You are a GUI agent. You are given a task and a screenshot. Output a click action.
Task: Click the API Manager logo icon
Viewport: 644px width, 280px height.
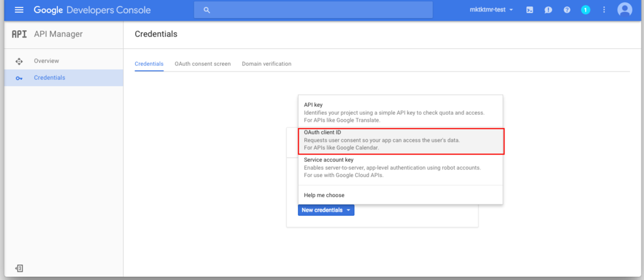19,34
